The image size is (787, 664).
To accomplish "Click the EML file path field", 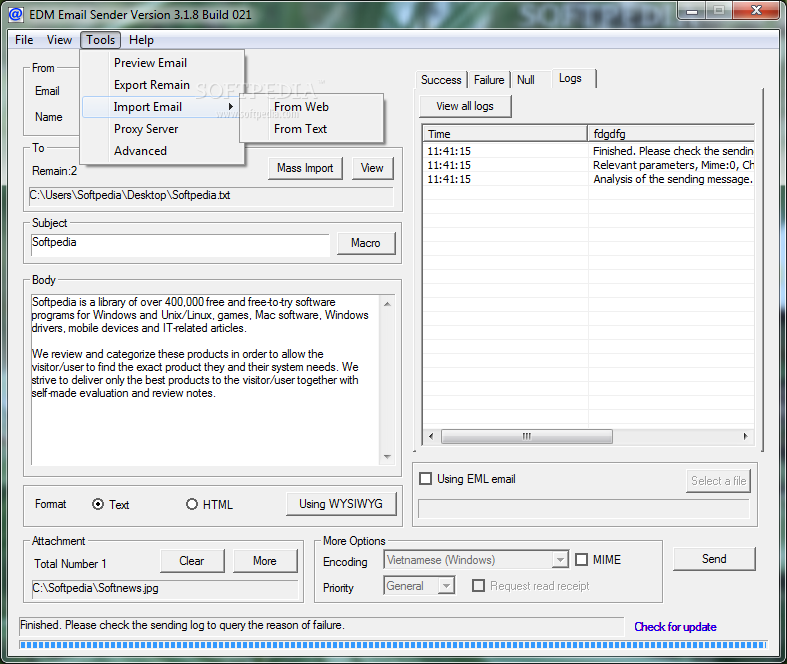I will click(x=584, y=508).
